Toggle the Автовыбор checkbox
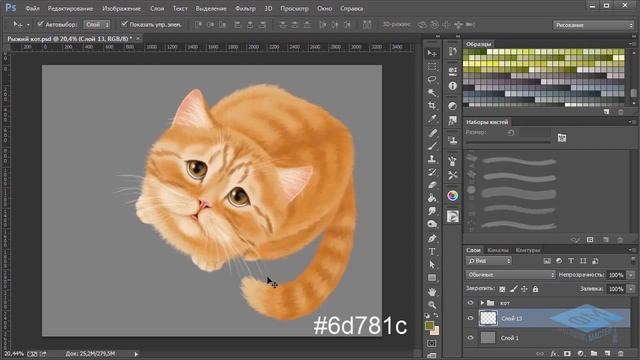The height and width of the screenshot is (360, 640). click(x=40, y=24)
